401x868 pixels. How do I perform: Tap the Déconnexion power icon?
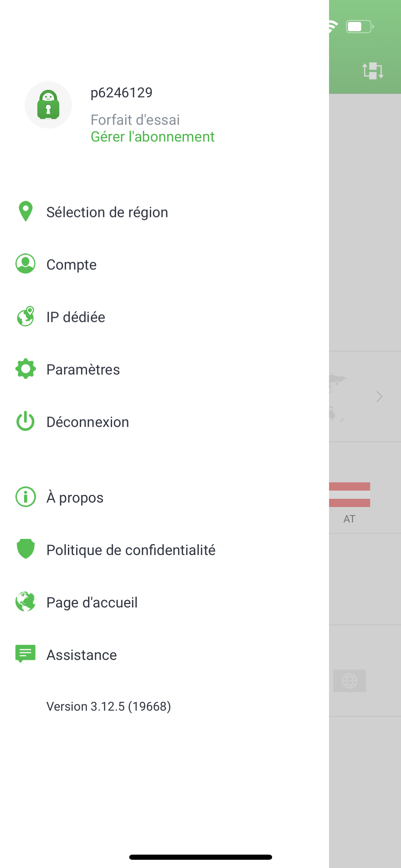[26, 421]
